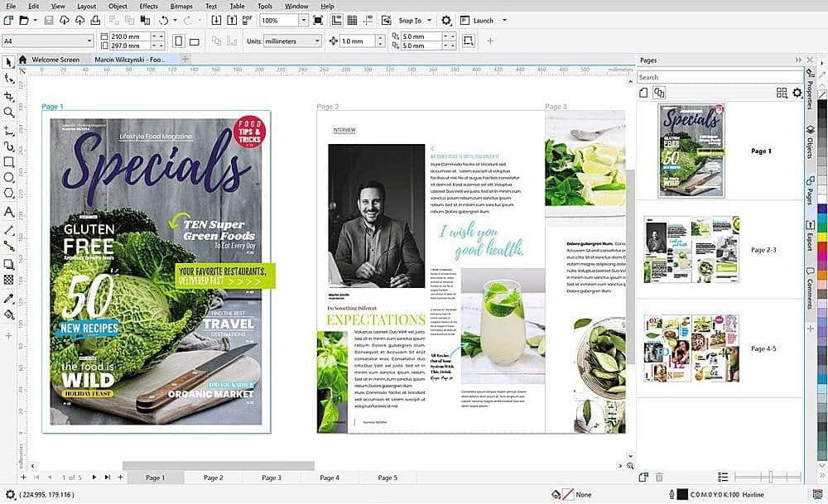Activate the Crop tool

tap(9, 96)
